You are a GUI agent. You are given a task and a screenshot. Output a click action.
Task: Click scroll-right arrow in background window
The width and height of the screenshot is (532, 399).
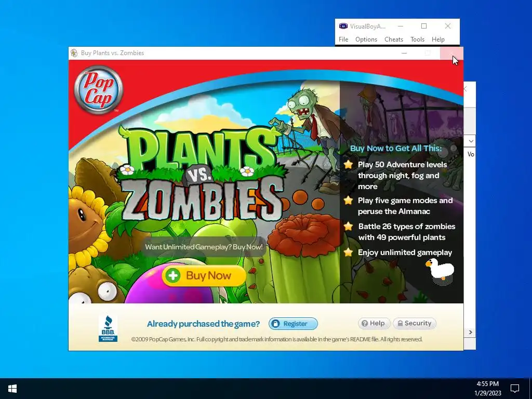[x=471, y=332]
